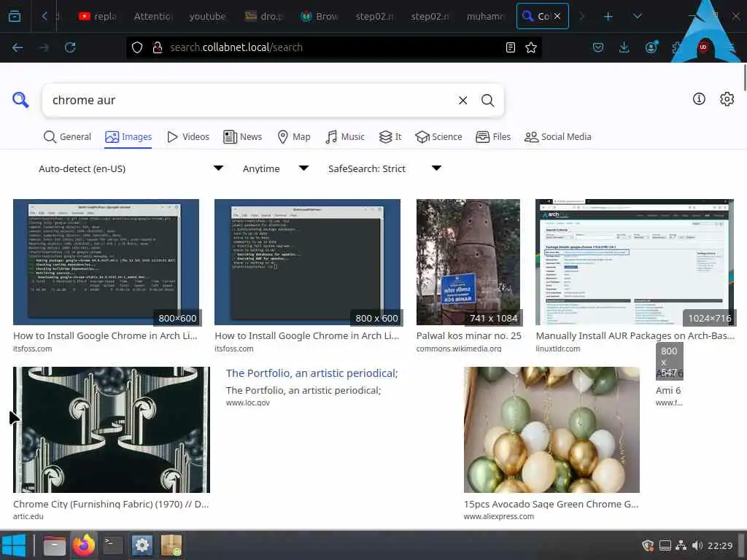Open a new tab with the plus button
The width and height of the screenshot is (747, 560).
pyautogui.click(x=608, y=17)
